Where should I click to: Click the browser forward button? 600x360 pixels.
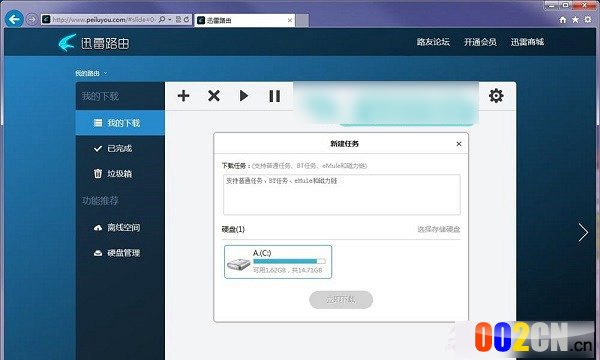[32, 19]
